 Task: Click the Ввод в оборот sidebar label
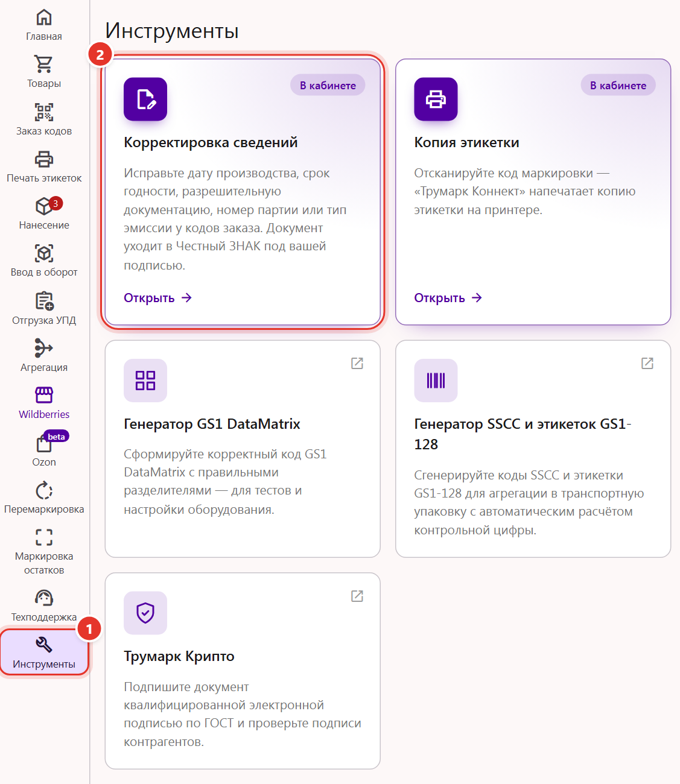pyautogui.click(x=44, y=272)
